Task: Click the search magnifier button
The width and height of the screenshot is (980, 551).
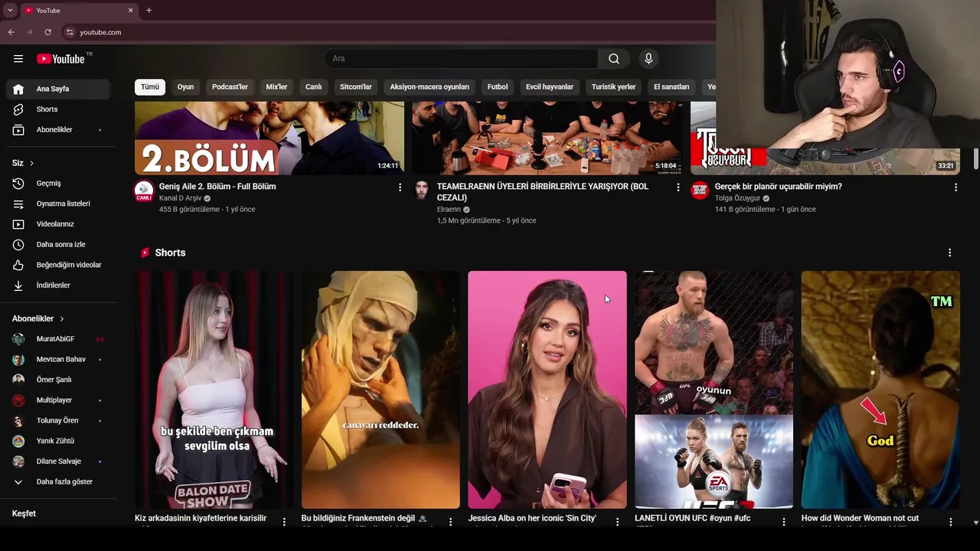Action: 614,59
